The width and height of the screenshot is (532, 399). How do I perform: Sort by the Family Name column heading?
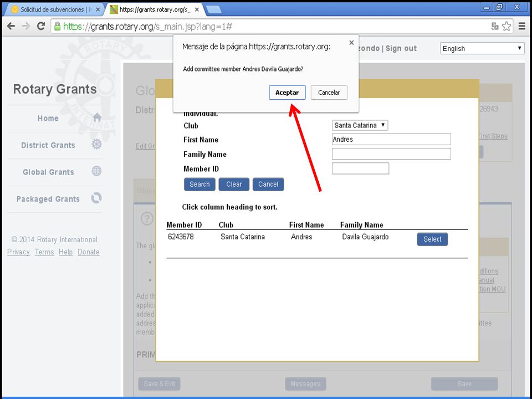(x=362, y=225)
